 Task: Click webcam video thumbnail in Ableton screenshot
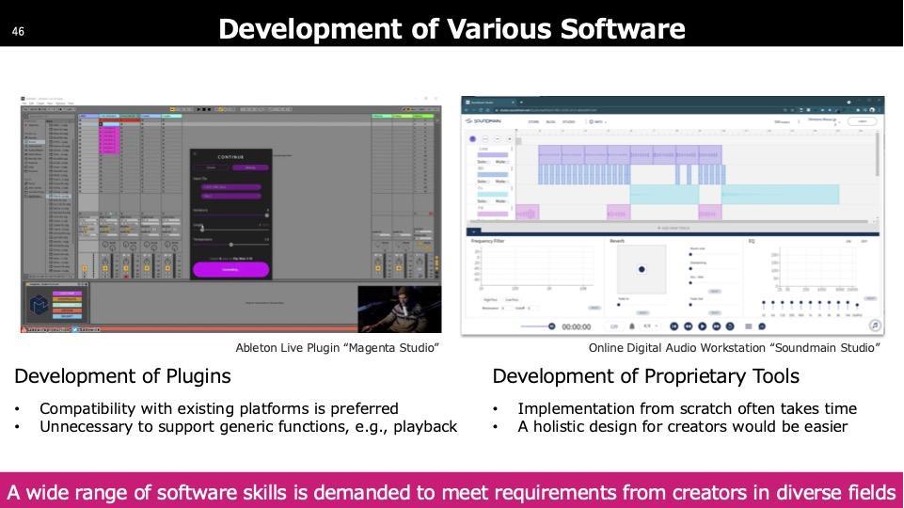click(x=400, y=308)
